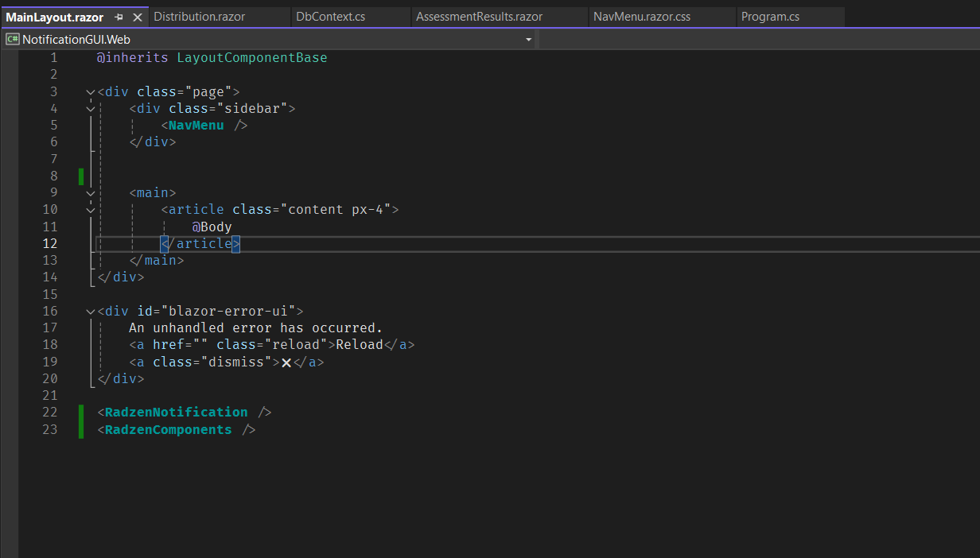Image resolution: width=980 pixels, height=558 pixels.
Task: Click the closing article tag
Action: tap(200, 243)
